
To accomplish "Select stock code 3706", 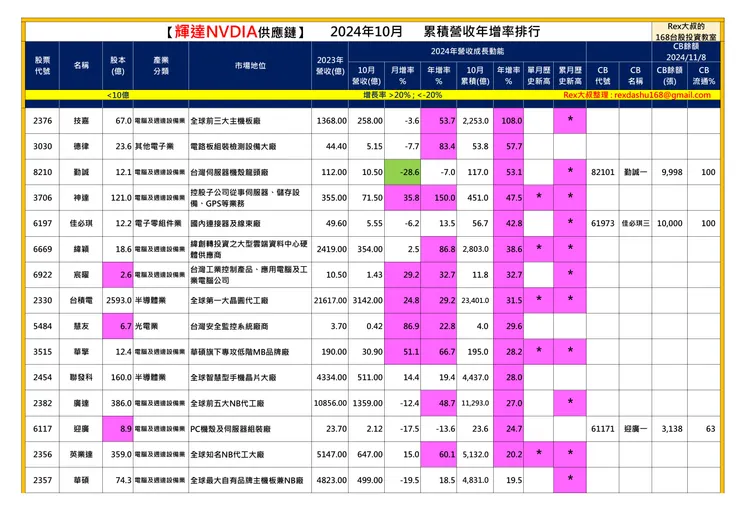I will coord(42,198).
